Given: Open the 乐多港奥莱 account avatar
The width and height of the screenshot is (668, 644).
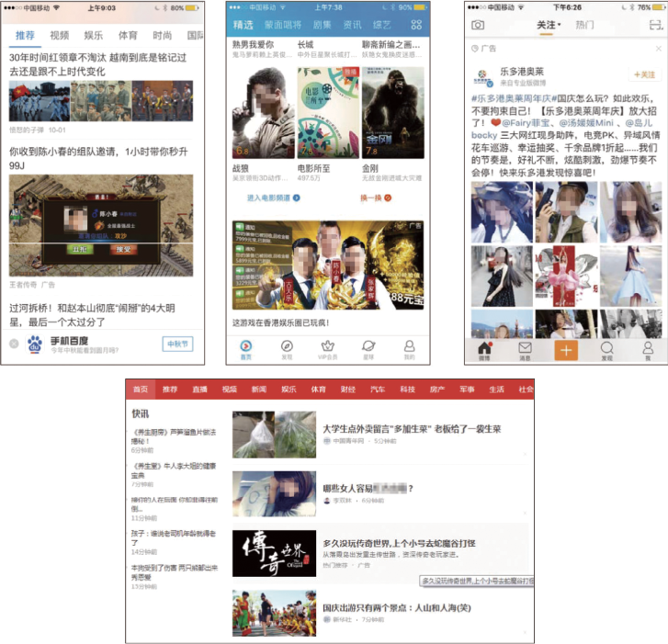Looking at the screenshot, I should tap(482, 77).
